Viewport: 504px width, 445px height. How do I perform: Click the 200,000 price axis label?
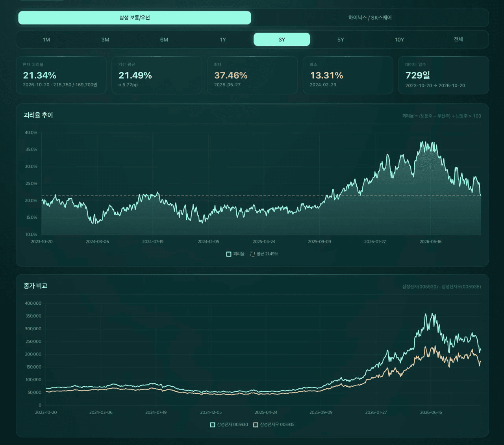tap(33, 354)
